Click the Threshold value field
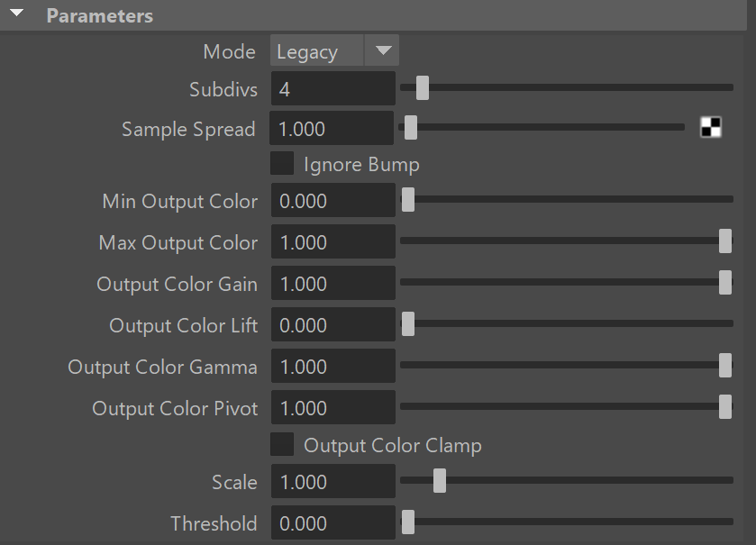The image size is (756, 545). point(333,522)
